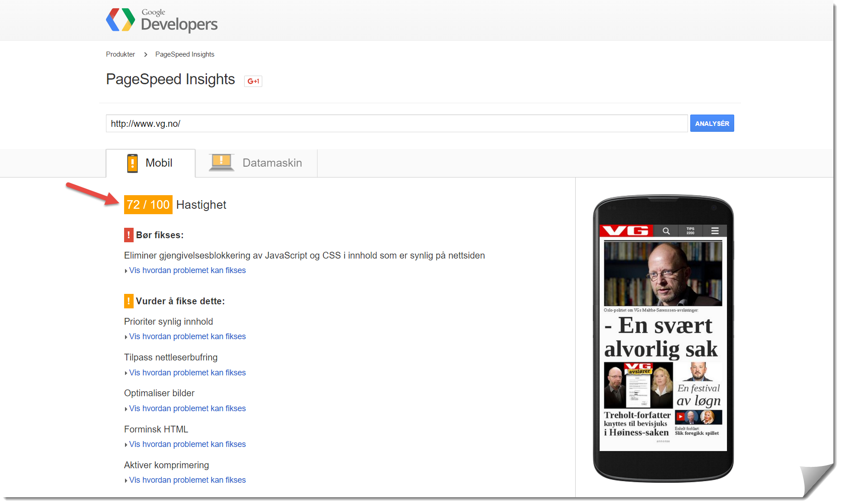Image resolution: width=842 pixels, height=504 pixels.
Task: Expand fix details under Forminsk HTML
Action: [x=187, y=444]
